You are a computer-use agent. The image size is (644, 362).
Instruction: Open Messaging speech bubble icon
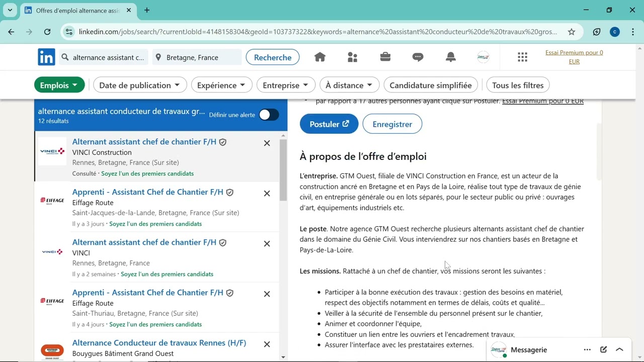tap(418, 57)
